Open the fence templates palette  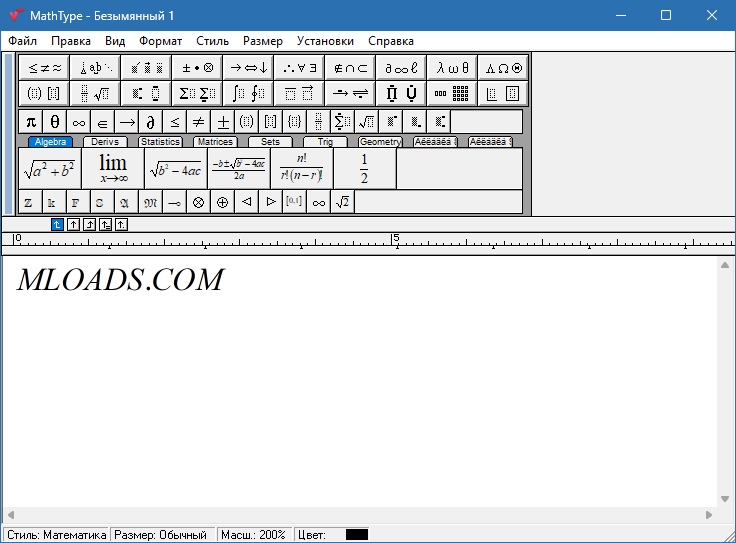tap(45, 93)
